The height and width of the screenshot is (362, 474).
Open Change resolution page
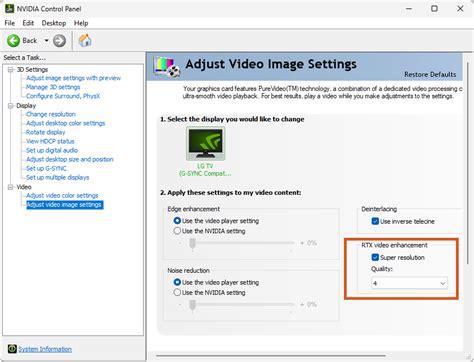tap(51, 114)
